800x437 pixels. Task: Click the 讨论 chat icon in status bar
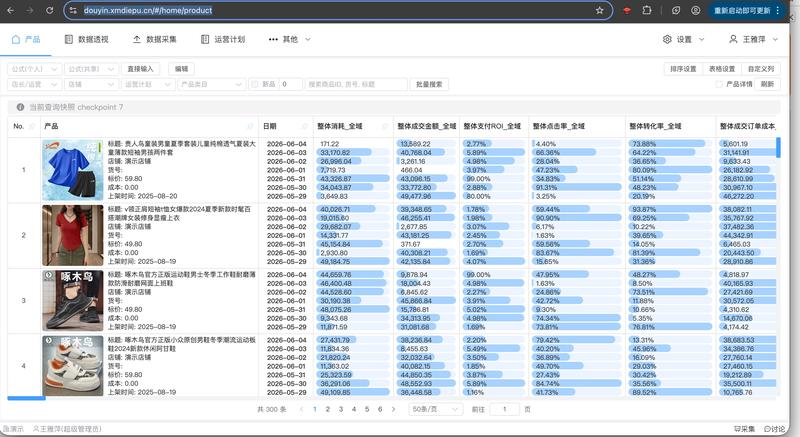pos(767,429)
